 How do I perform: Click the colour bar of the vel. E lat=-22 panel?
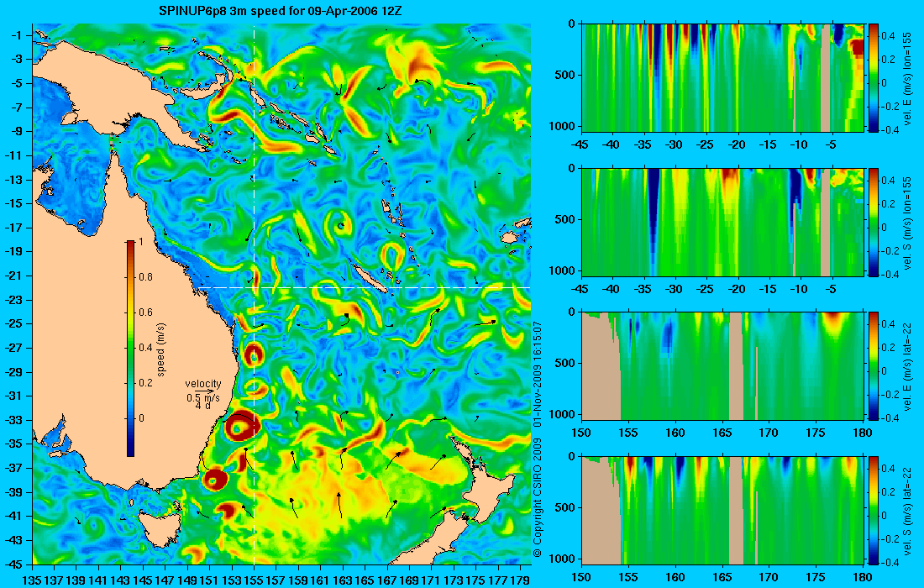coord(874,366)
